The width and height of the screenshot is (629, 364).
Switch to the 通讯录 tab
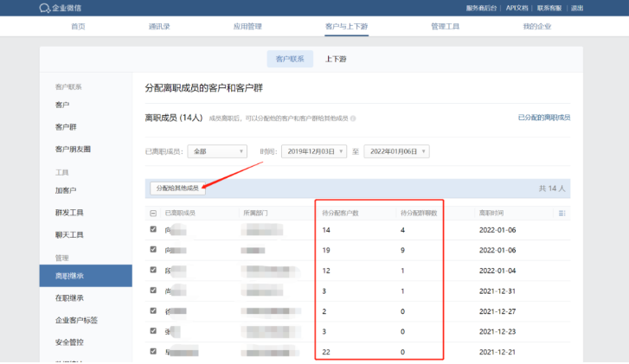pos(159,27)
